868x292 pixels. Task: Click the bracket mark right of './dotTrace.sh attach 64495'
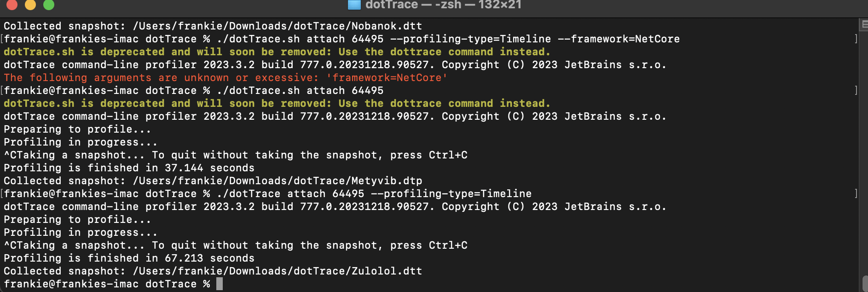(x=856, y=90)
